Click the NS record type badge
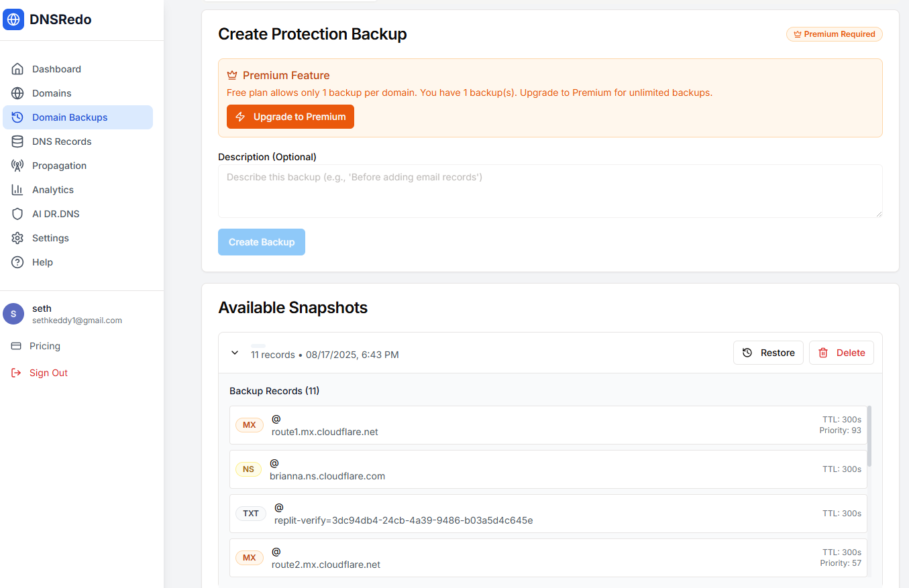Screen dimensions: 909x588 point(248,469)
